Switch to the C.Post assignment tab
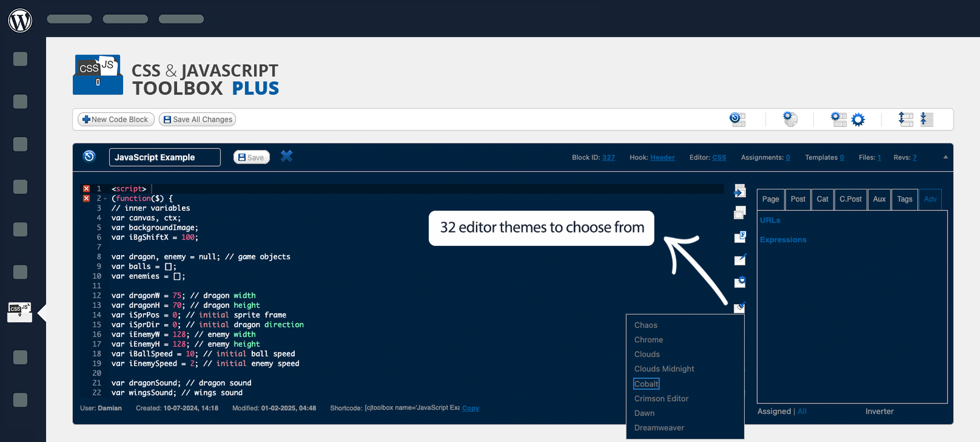Image resolution: width=980 pixels, height=442 pixels. (850, 199)
